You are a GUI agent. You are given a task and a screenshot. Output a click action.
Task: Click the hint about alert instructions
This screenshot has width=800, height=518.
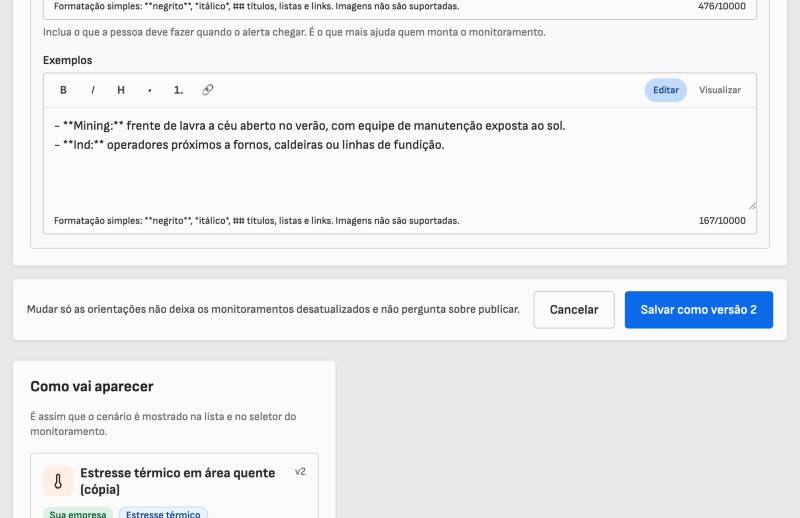tap(294, 32)
